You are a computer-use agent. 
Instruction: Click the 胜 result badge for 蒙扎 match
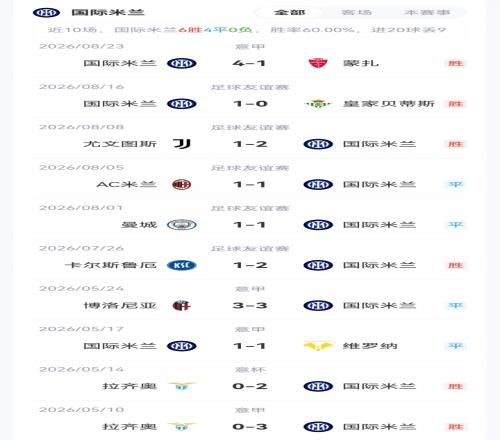click(x=455, y=63)
